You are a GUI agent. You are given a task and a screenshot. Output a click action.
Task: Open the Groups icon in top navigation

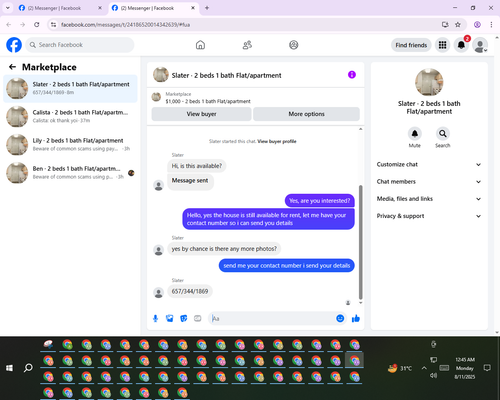pyautogui.click(x=294, y=45)
